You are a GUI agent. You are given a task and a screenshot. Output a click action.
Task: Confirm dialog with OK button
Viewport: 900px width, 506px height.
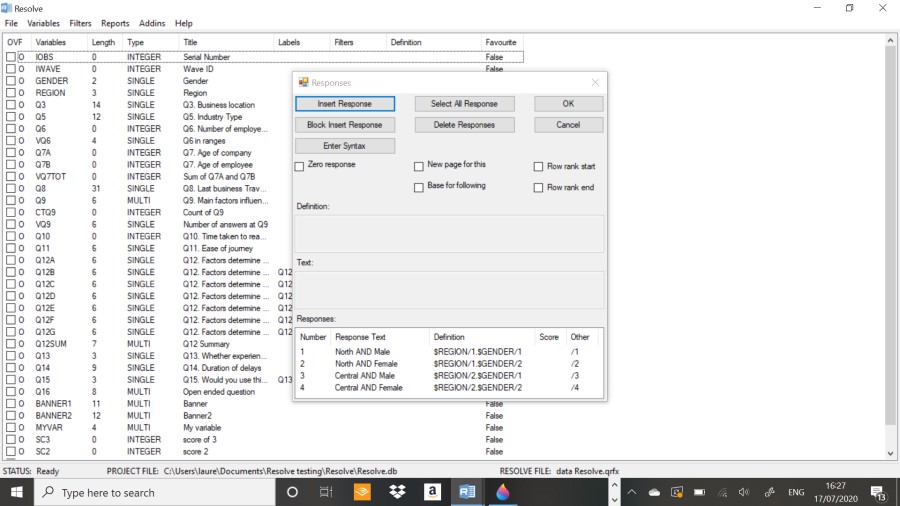point(568,104)
